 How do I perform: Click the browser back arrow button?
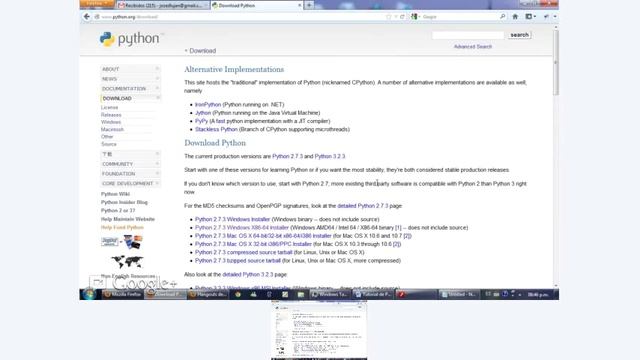(x=87, y=17)
